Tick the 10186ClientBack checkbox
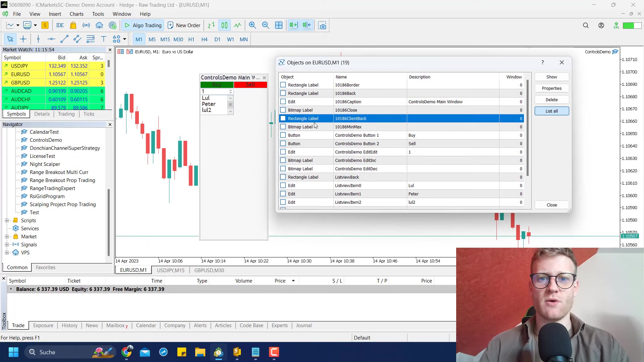This screenshot has width=644, height=362. 283,119
